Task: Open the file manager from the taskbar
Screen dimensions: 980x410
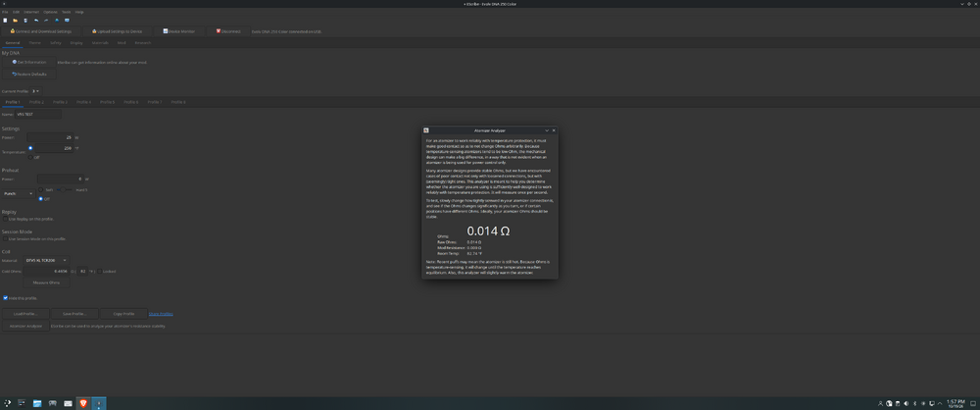Action: pyautogui.click(x=37, y=404)
